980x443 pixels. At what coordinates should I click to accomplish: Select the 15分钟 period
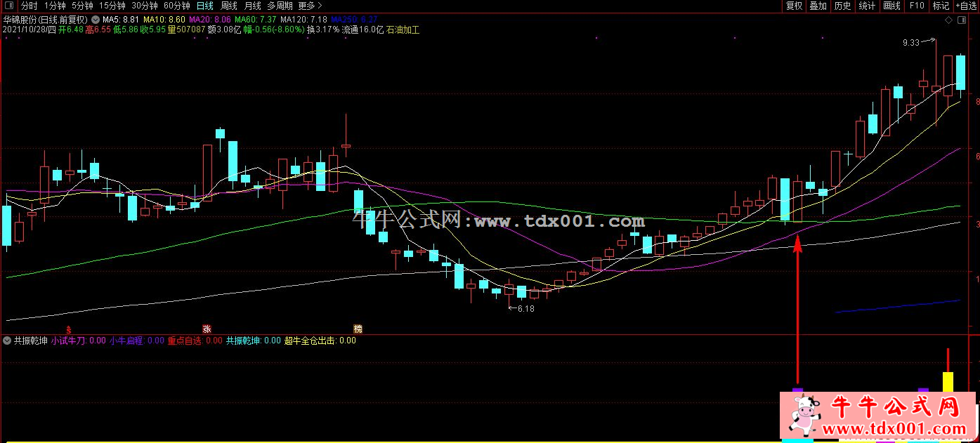pos(112,6)
